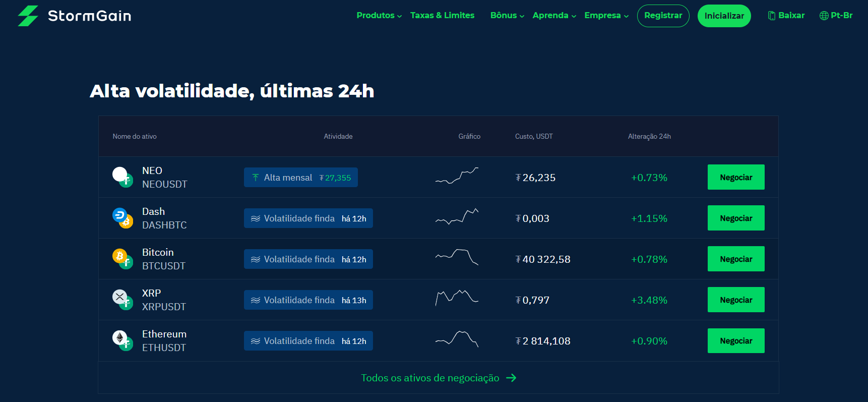Open the Dash price sparkline chart
868x402 pixels.
(x=457, y=216)
